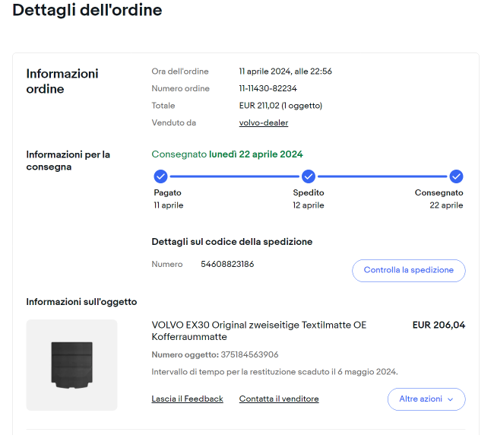This screenshot has width=494, height=448.
Task: Click the Pagato checkmark icon
Action: click(160, 176)
